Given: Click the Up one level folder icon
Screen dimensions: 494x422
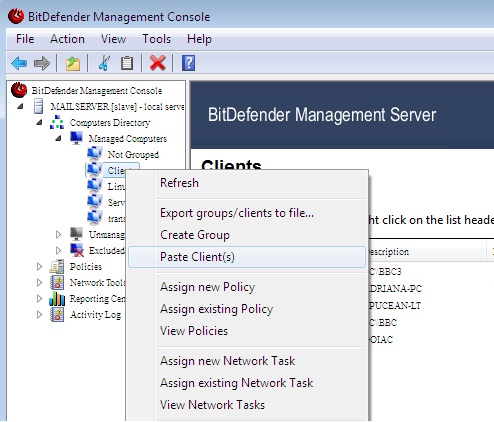Looking at the screenshot, I should click(x=73, y=63).
